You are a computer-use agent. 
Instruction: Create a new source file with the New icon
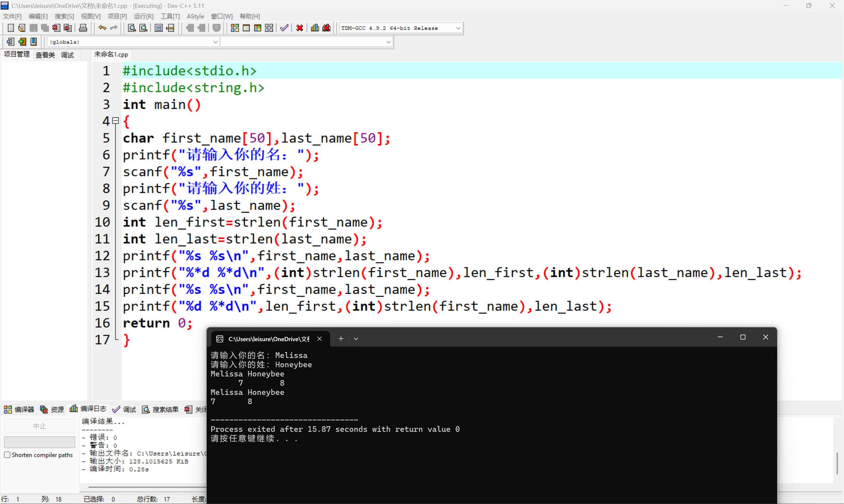(11, 28)
